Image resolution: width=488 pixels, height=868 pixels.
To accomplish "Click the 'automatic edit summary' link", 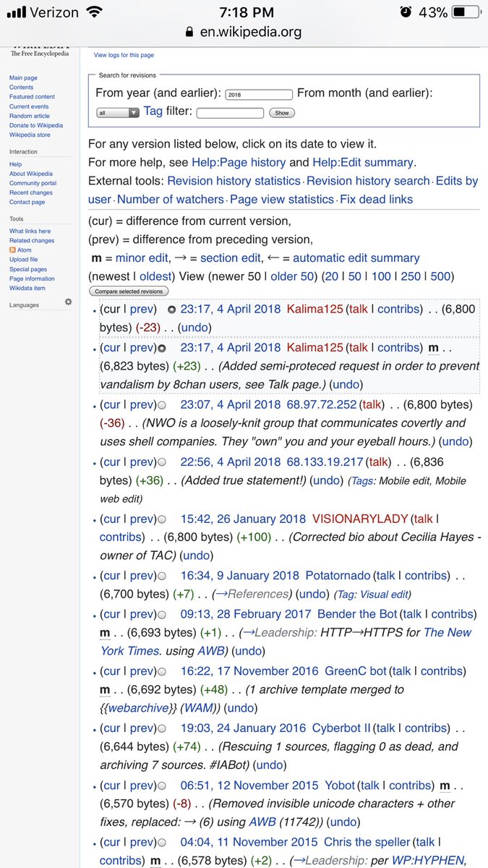I will coord(356,258).
